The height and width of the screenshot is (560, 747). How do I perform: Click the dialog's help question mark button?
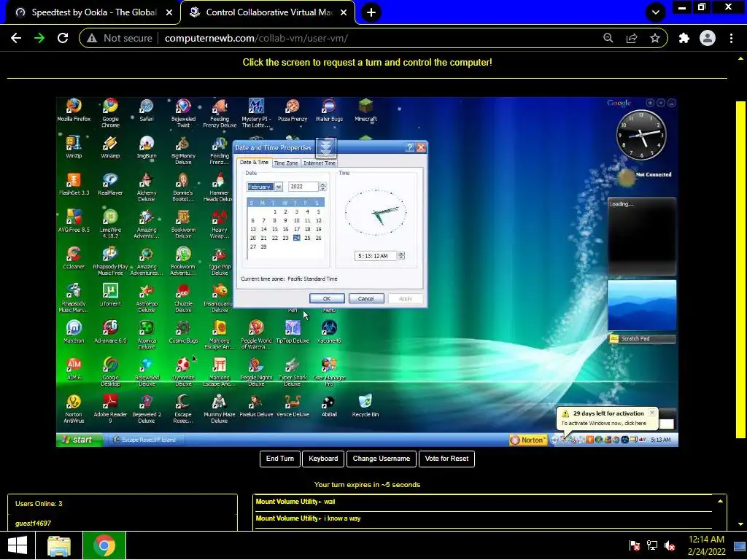point(410,147)
